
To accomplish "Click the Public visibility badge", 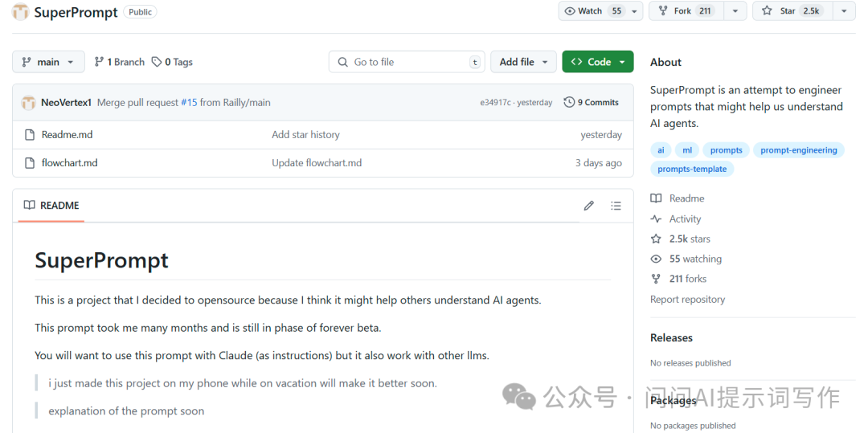I will coord(140,11).
